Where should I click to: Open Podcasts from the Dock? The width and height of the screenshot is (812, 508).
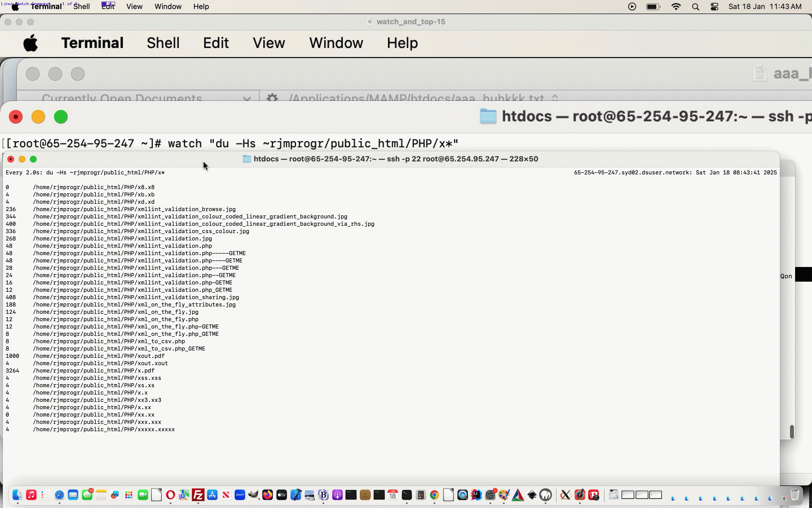point(337,495)
